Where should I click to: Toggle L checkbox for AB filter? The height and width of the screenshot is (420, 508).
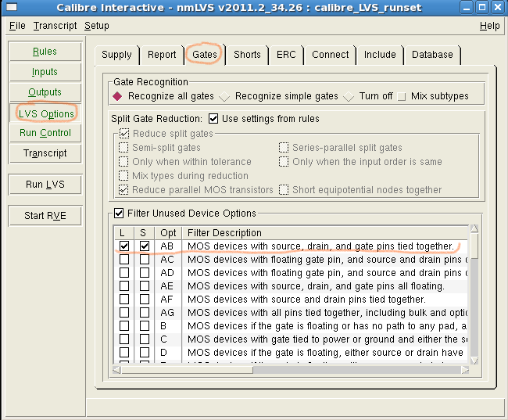(x=124, y=246)
